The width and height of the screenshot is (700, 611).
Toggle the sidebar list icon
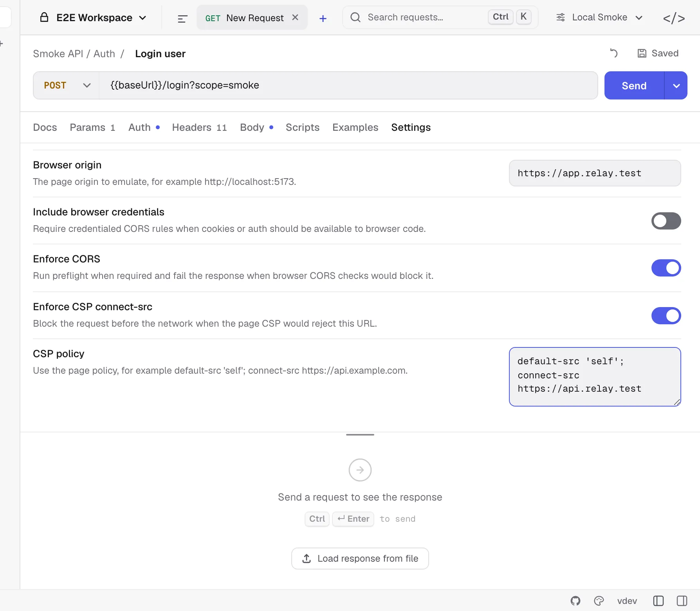coord(182,18)
